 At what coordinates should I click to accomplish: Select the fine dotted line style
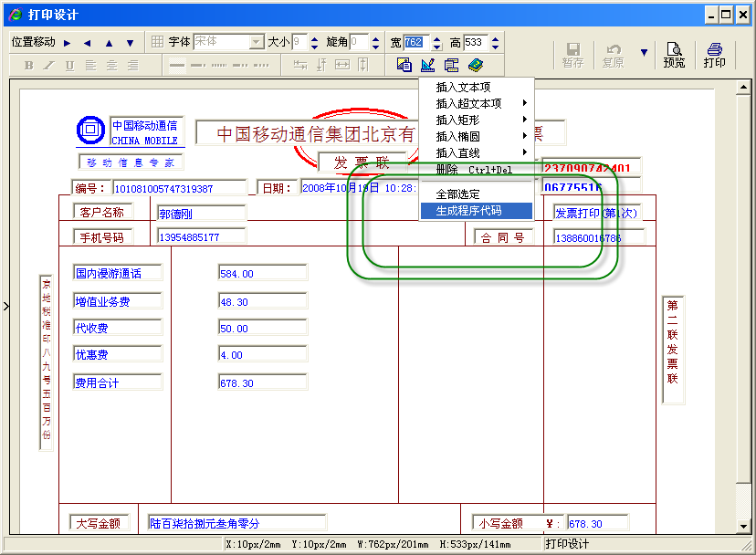219,65
